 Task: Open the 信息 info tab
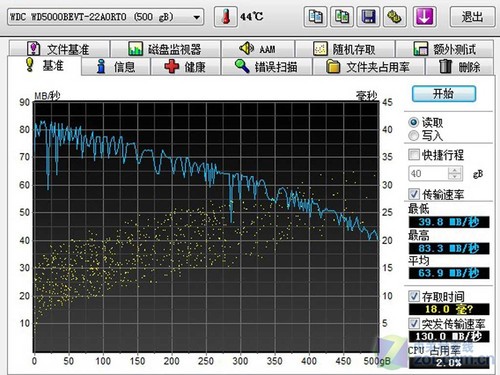point(116,66)
